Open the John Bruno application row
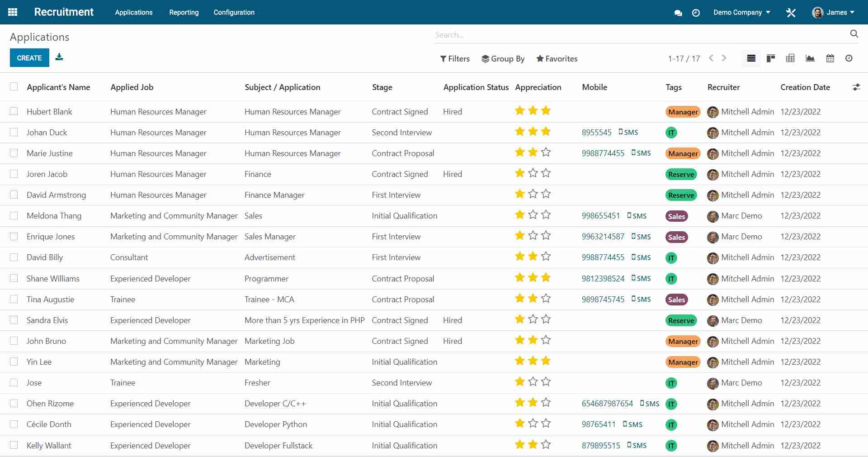Viewport: 868px width, 457px height. pyautogui.click(x=434, y=341)
